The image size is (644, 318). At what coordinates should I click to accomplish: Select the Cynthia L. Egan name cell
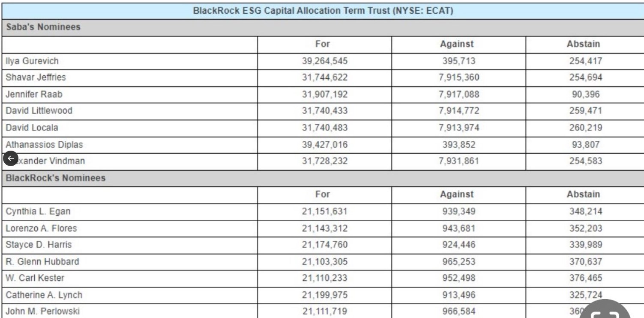(x=38, y=211)
